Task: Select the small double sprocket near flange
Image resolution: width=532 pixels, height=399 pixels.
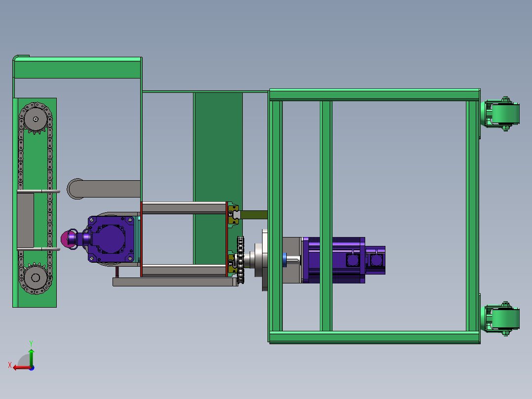Action: (240, 260)
